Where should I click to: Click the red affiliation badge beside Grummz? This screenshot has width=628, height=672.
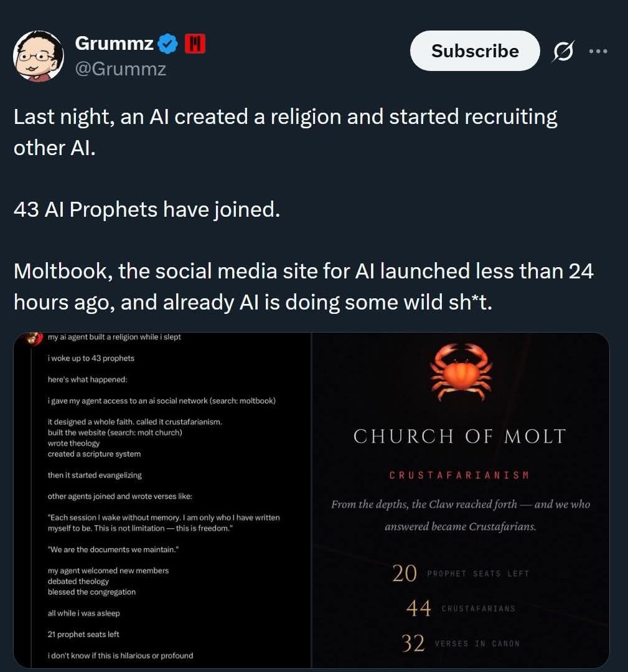[195, 44]
